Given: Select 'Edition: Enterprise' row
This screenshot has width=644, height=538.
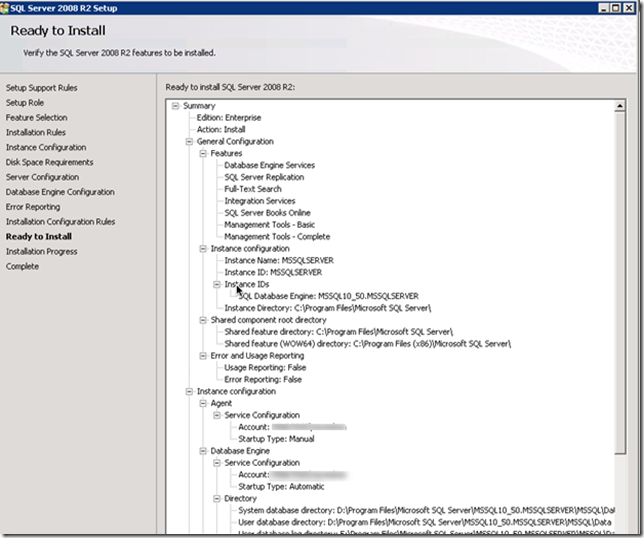Looking at the screenshot, I should tap(229, 118).
